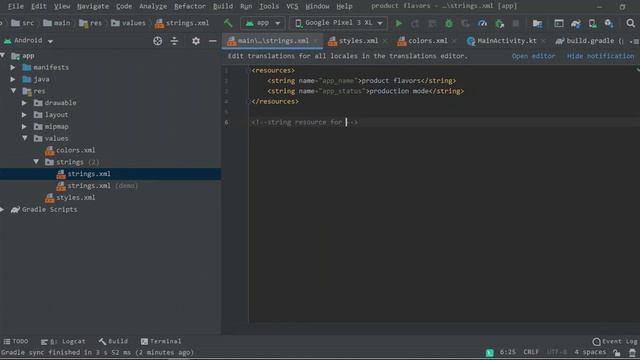640x360 pixels.
Task: Click Run with Coverage icon
Action: (465, 24)
